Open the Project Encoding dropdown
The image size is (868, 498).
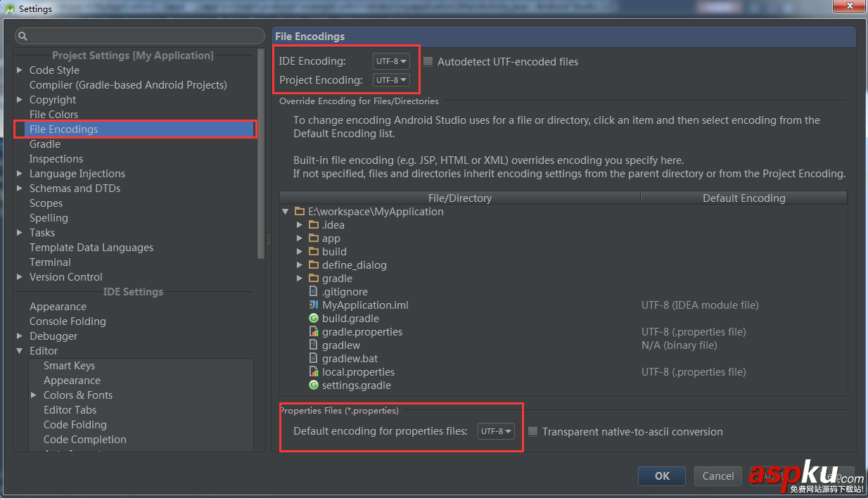point(391,79)
